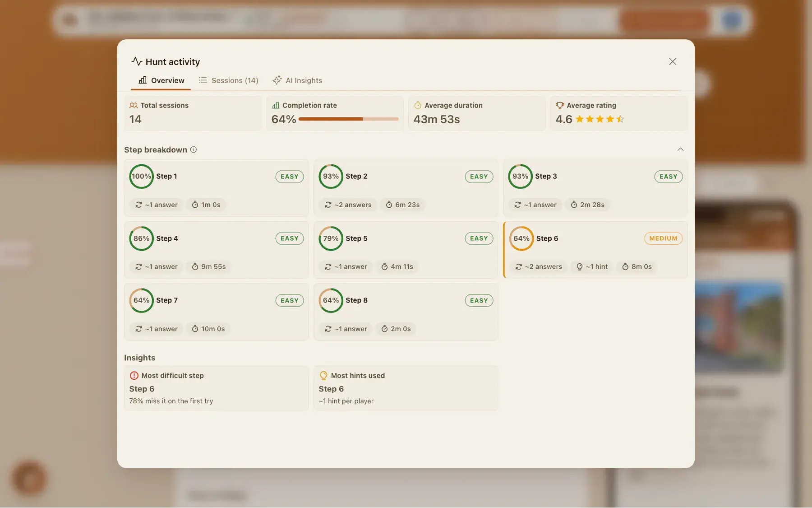Click Step 6's 8m 0s duration chip
Screen dimensions: 812x508
coord(637,266)
